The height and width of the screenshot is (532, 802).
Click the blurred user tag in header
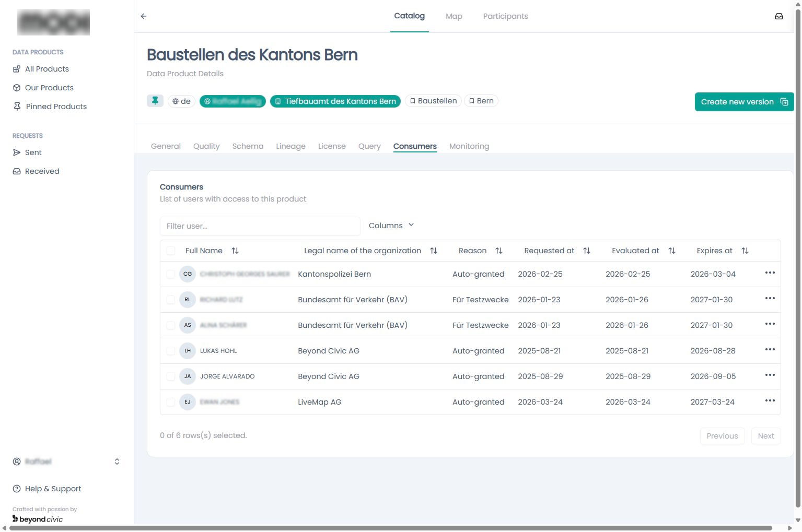click(233, 101)
